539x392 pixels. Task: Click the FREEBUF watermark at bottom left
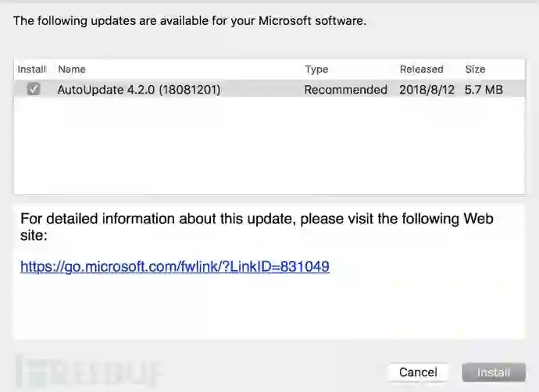point(86,372)
